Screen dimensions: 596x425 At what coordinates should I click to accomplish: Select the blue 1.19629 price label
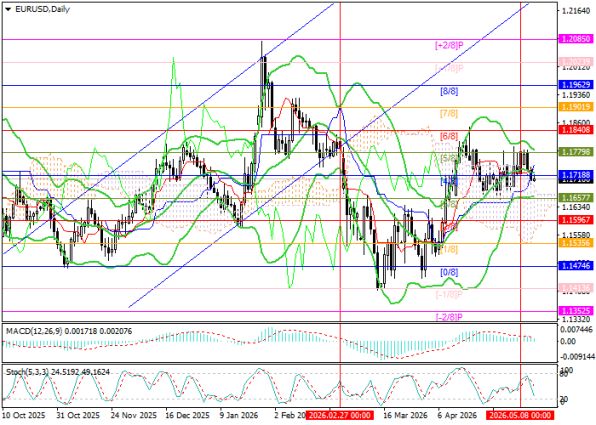coord(577,85)
